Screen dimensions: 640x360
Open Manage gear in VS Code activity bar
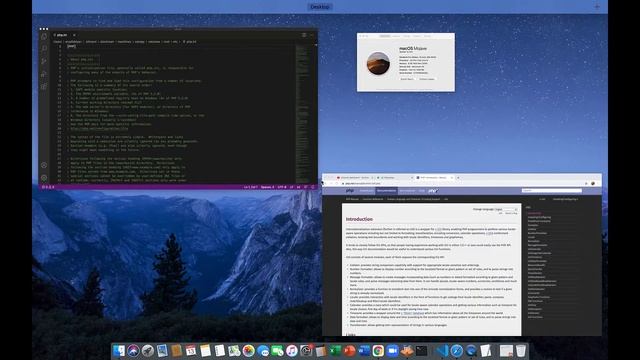pyautogui.click(x=44, y=178)
